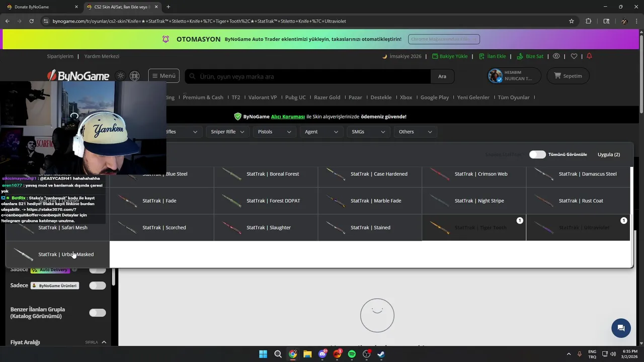Open EA app from the taskbar
The image size is (644, 362).
pyautogui.click(x=337, y=354)
